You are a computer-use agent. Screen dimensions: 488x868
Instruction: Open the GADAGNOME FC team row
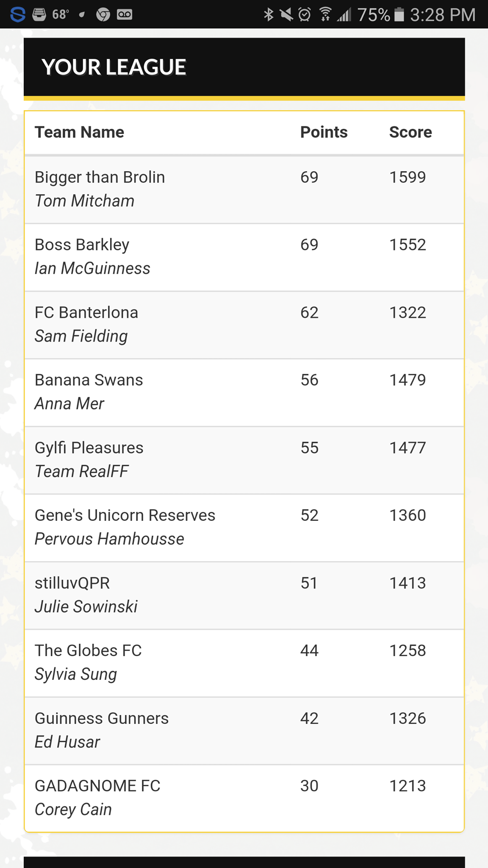[x=244, y=798]
